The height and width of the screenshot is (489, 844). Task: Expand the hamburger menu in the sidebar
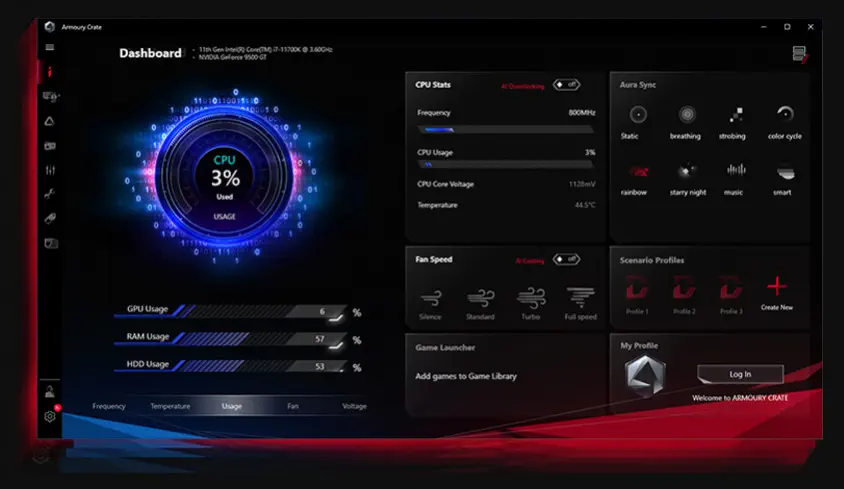pyautogui.click(x=50, y=47)
